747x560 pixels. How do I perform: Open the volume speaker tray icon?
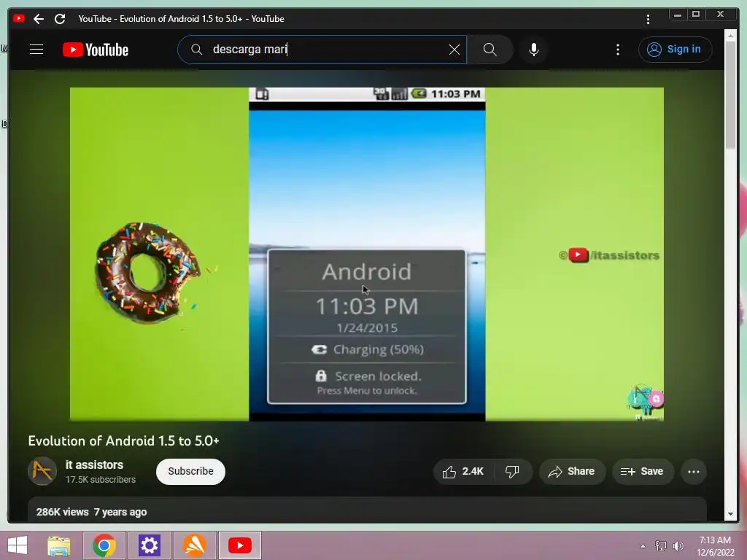[x=678, y=546]
